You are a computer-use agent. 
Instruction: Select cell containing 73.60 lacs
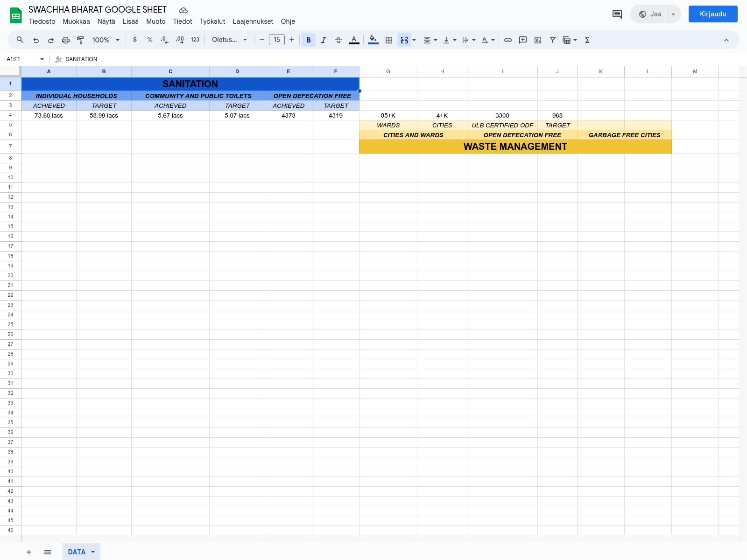pos(49,115)
